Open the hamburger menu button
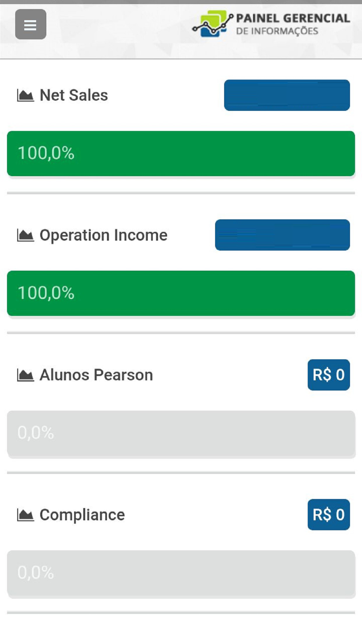Screen dimensions: 362x644 click(x=30, y=24)
